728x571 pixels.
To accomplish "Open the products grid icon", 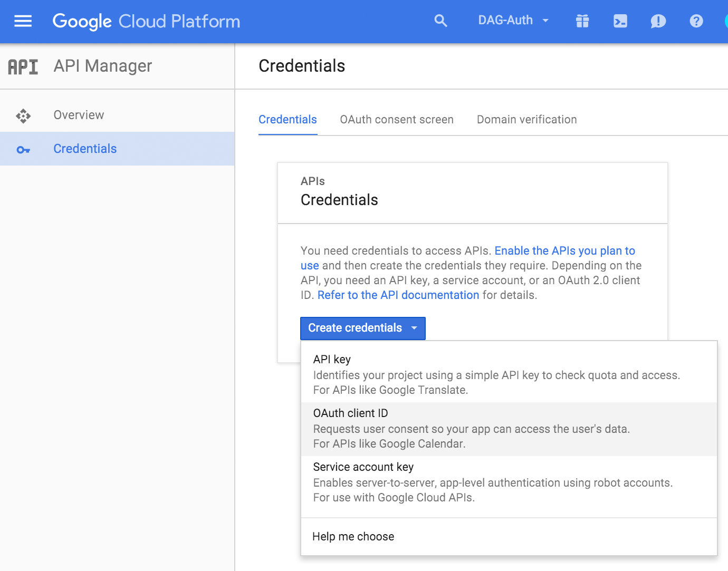I will [x=582, y=21].
